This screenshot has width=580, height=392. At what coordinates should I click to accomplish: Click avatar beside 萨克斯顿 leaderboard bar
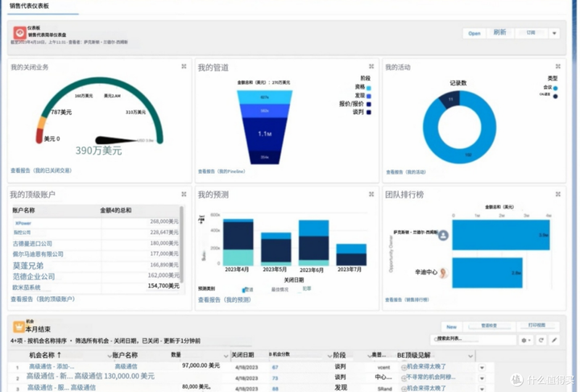[x=443, y=235]
